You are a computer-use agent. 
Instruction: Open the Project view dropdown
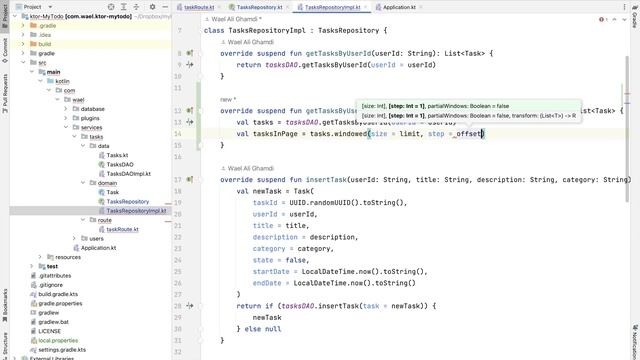coord(34,7)
